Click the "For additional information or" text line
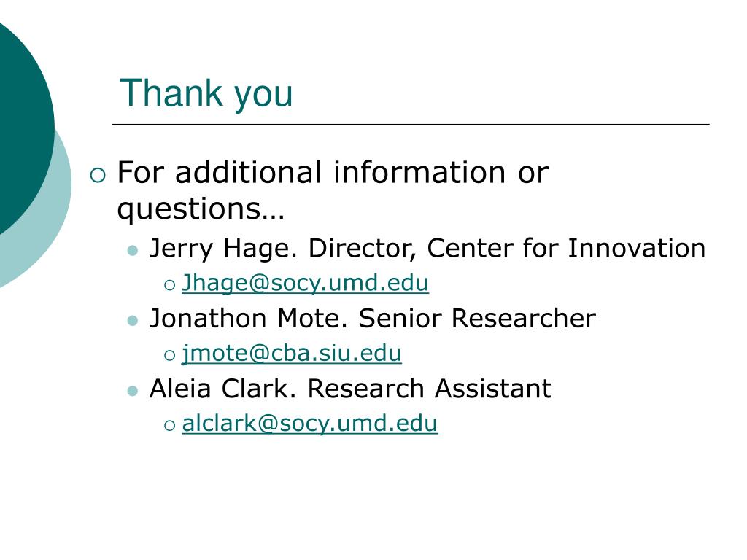This screenshot has width=747, height=560. pos(333,172)
